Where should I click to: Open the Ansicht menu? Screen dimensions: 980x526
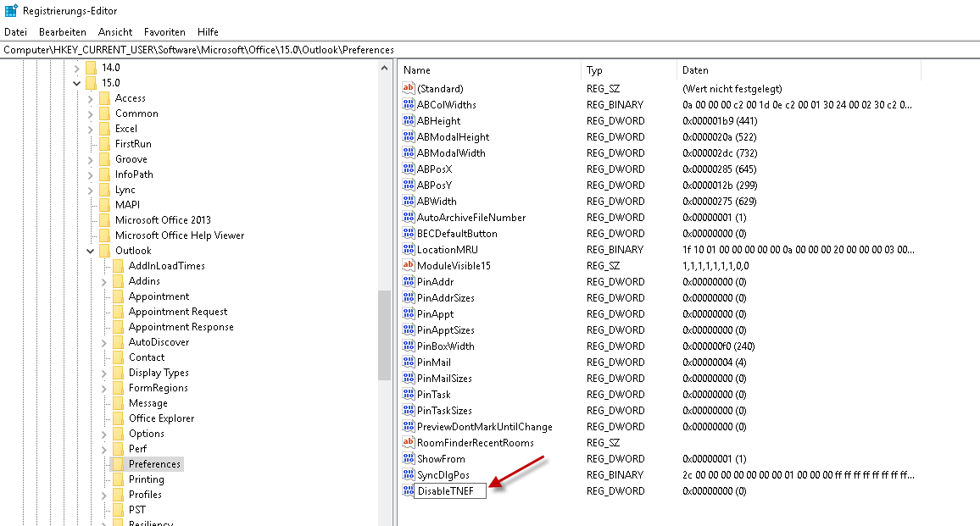click(115, 32)
